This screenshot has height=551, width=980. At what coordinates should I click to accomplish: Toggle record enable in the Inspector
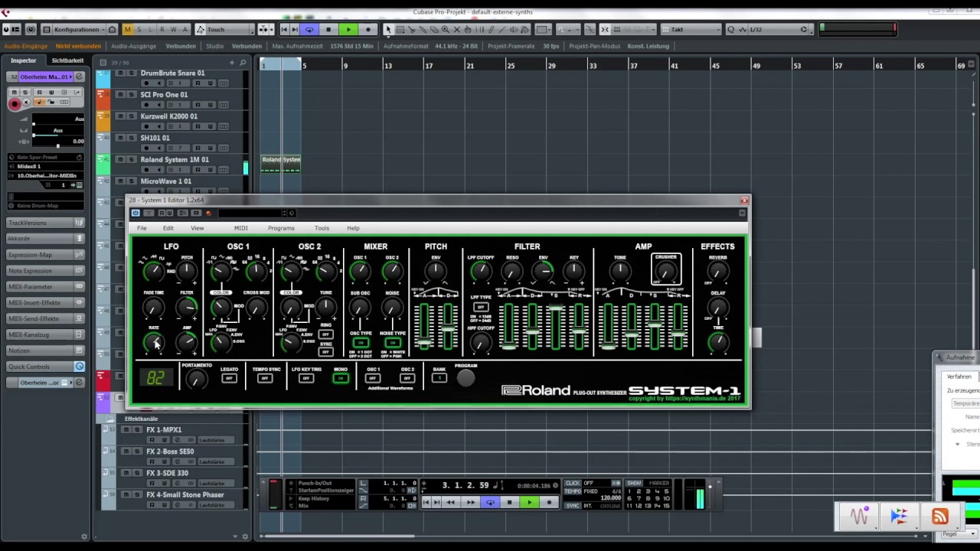tap(15, 104)
